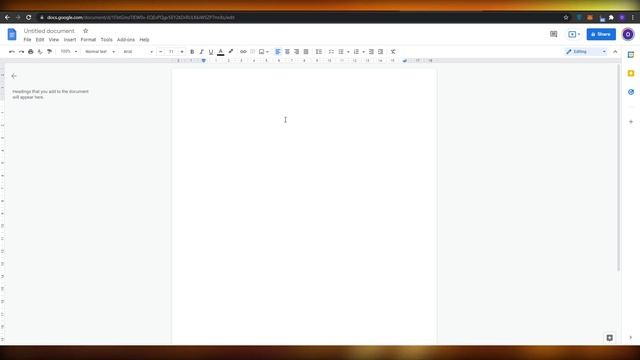The image size is (640, 360).
Task: Open the Tasks side panel icon
Action: tap(631, 92)
